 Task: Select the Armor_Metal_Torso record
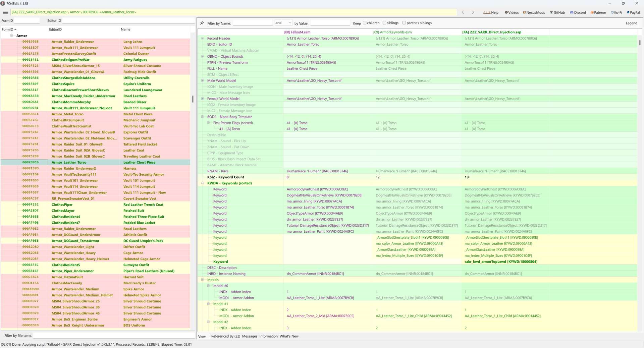tap(95, 114)
